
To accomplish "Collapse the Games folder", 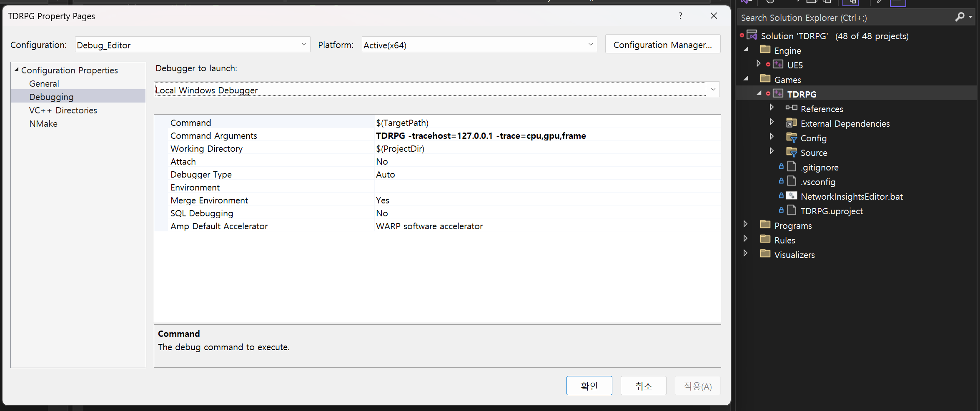I will pos(746,79).
